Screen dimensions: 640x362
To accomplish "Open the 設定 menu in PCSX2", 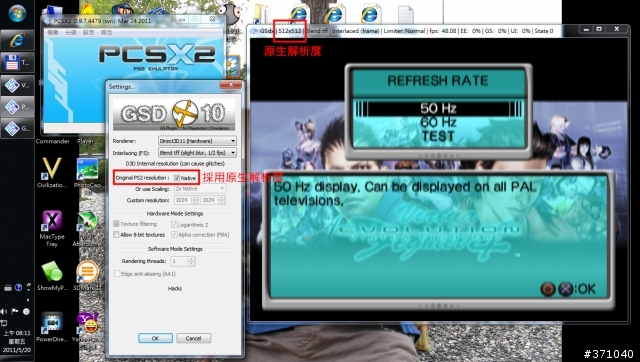I will pos(89,32).
